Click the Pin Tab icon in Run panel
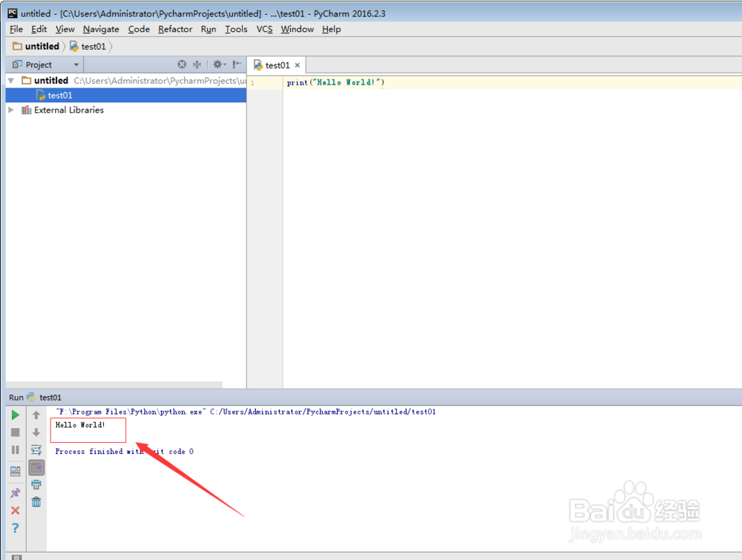This screenshot has height=560, width=742. [x=15, y=493]
